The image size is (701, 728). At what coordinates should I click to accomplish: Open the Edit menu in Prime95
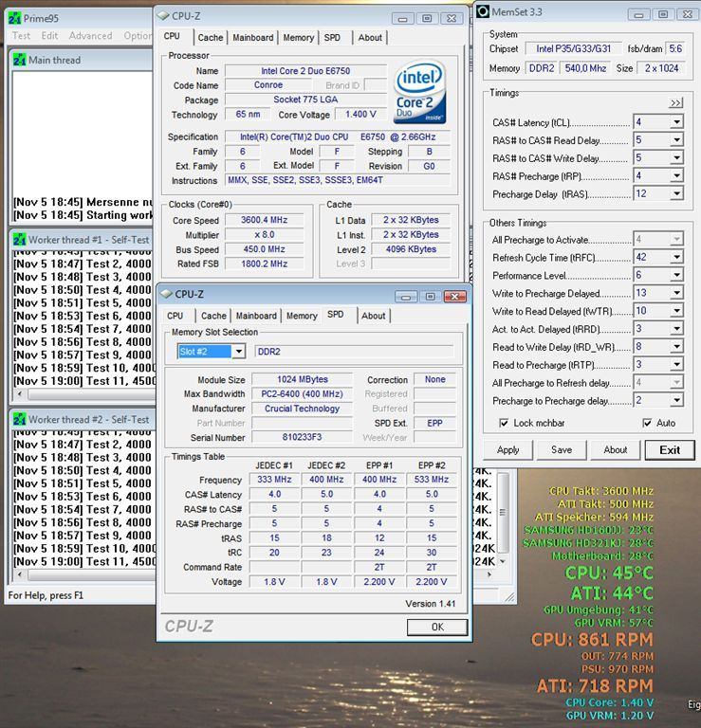[49, 36]
